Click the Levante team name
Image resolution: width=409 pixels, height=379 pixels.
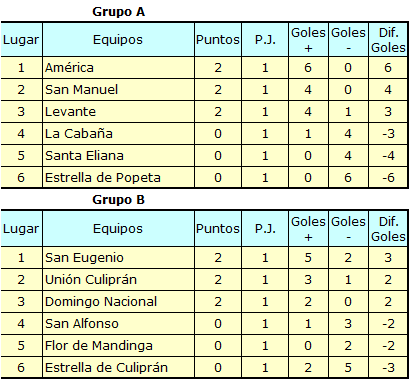[70, 112]
